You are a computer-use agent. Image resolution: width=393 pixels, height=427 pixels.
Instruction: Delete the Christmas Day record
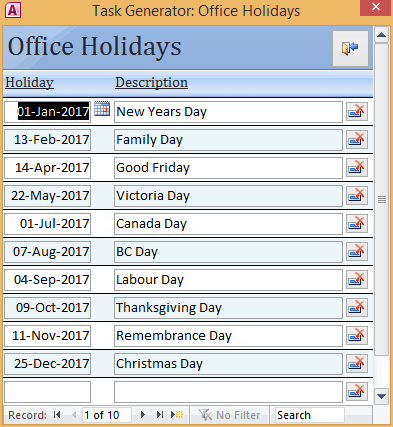pos(357,364)
